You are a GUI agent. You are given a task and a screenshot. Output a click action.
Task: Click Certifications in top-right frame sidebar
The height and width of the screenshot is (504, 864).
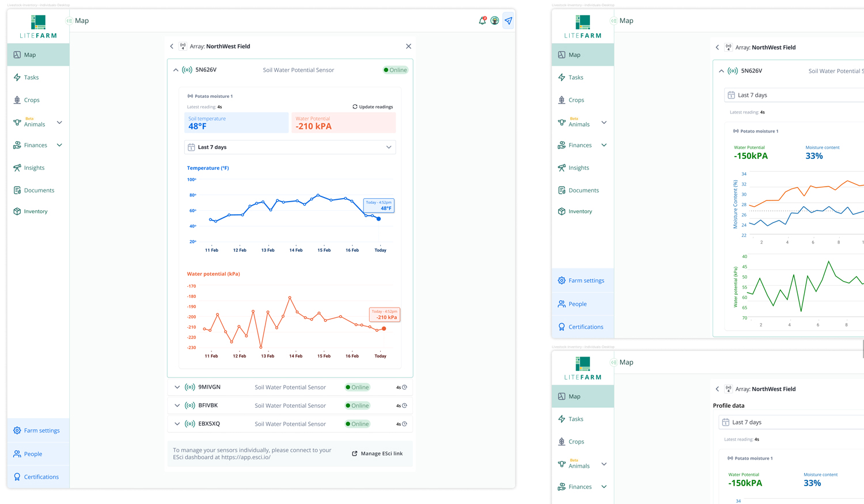[582, 327]
